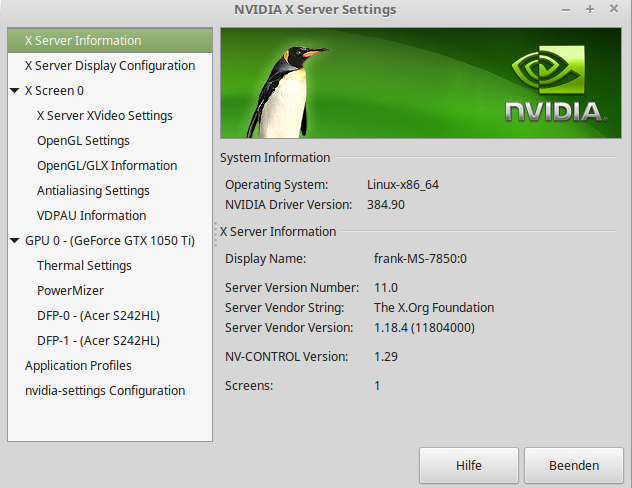Screen dimensions: 632x488
Task: Open nvidia-settings Configuration
Action: 105,390
